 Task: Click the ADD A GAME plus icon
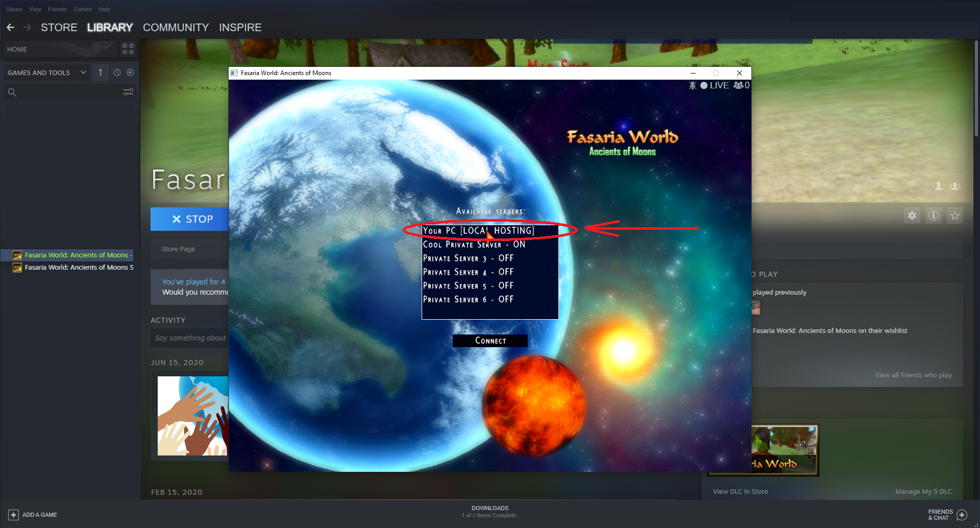tap(14, 515)
